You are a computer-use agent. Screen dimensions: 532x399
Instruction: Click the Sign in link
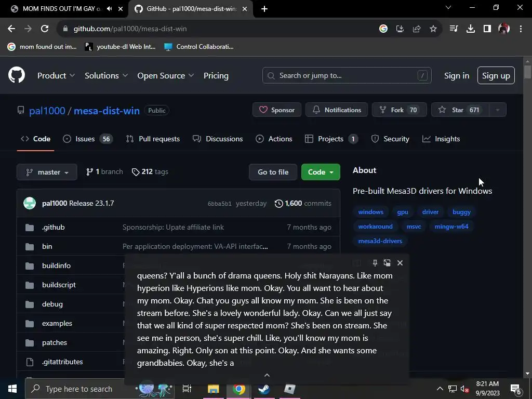(457, 76)
